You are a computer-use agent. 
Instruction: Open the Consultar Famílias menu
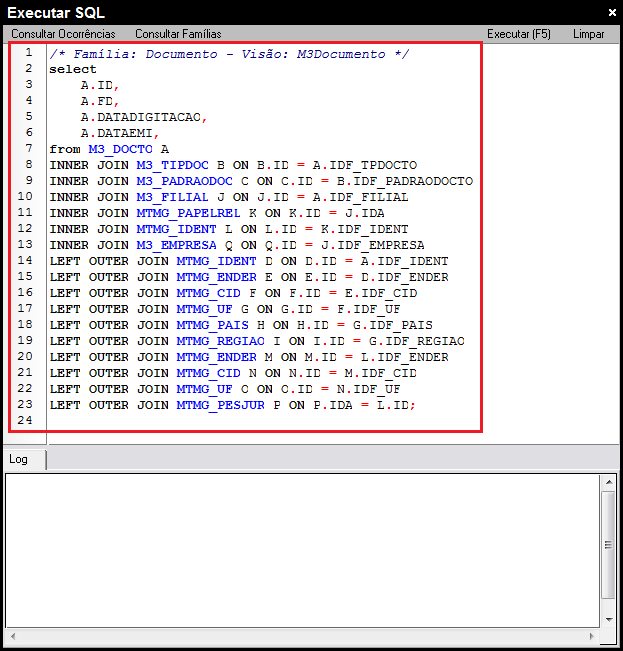tap(178, 34)
